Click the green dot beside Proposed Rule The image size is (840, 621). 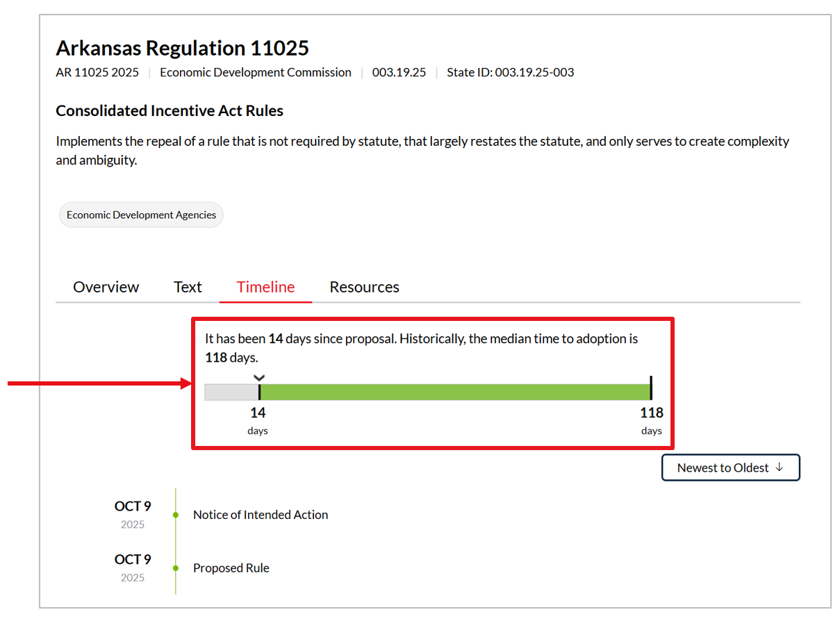point(176,568)
